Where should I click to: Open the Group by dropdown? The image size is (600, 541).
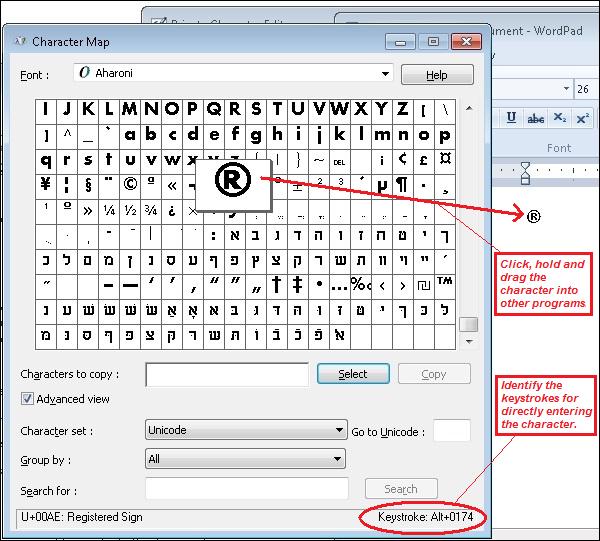pyautogui.click(x=245, y=460)
